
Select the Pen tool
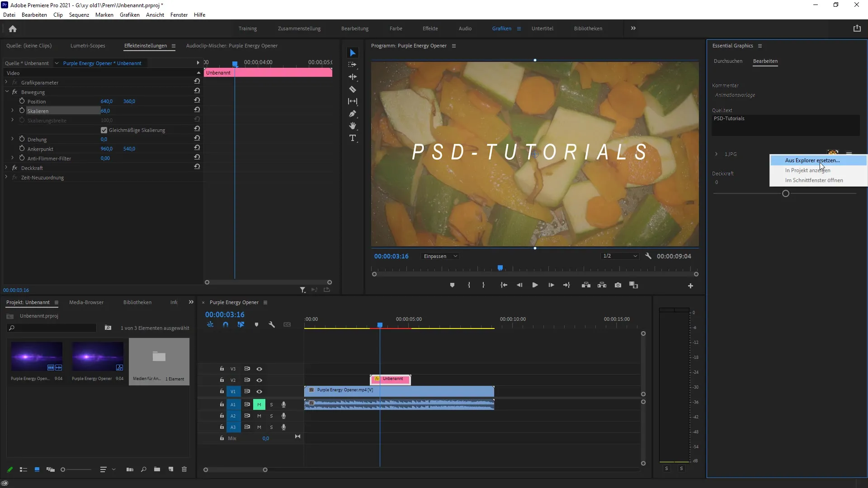[x=353, y=113]
